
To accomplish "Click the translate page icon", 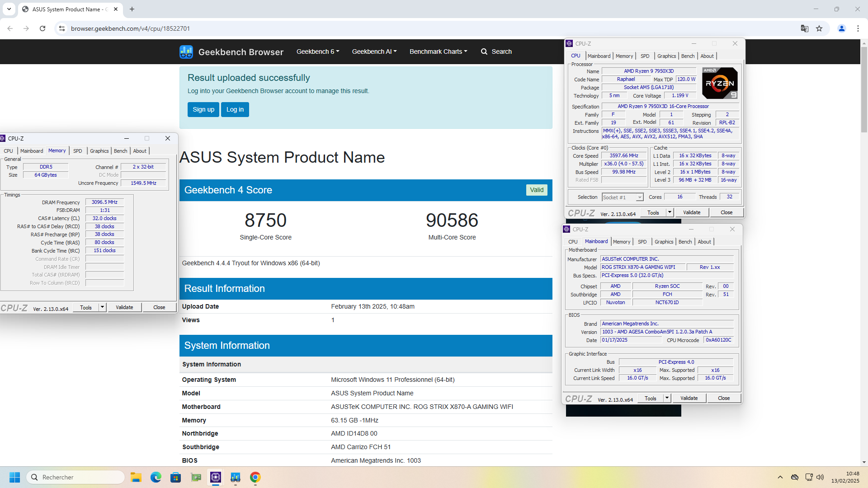I will (805, 28).
